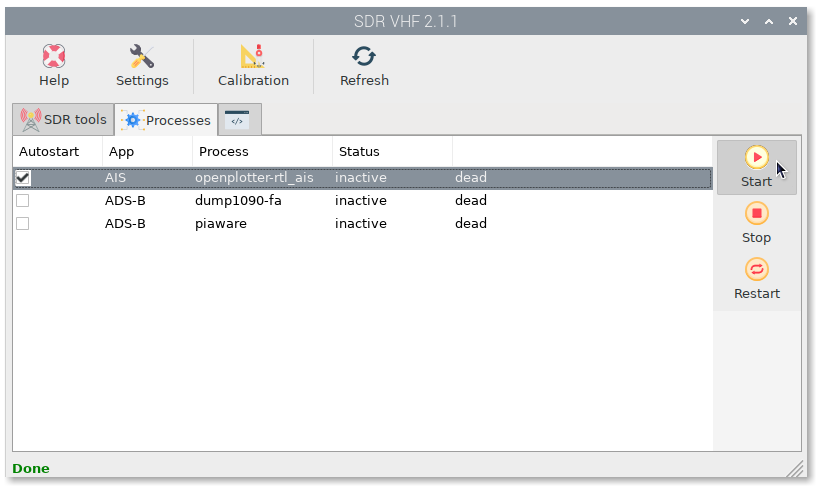This screenshot has width=816, height=488.
Task: Open the Help lifebuoy icon
Action: (x=54, y=56)
